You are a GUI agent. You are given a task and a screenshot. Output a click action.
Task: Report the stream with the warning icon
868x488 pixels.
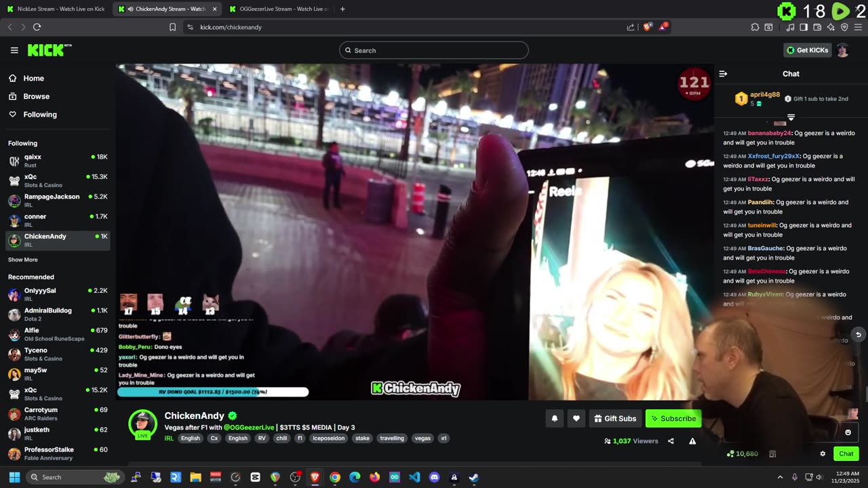692,441
